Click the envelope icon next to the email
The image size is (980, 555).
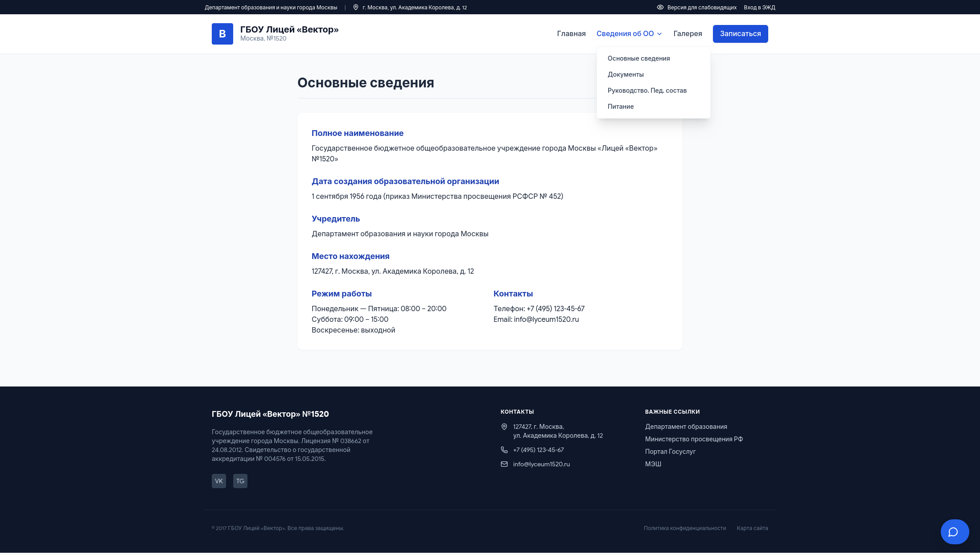pos(504,464)
